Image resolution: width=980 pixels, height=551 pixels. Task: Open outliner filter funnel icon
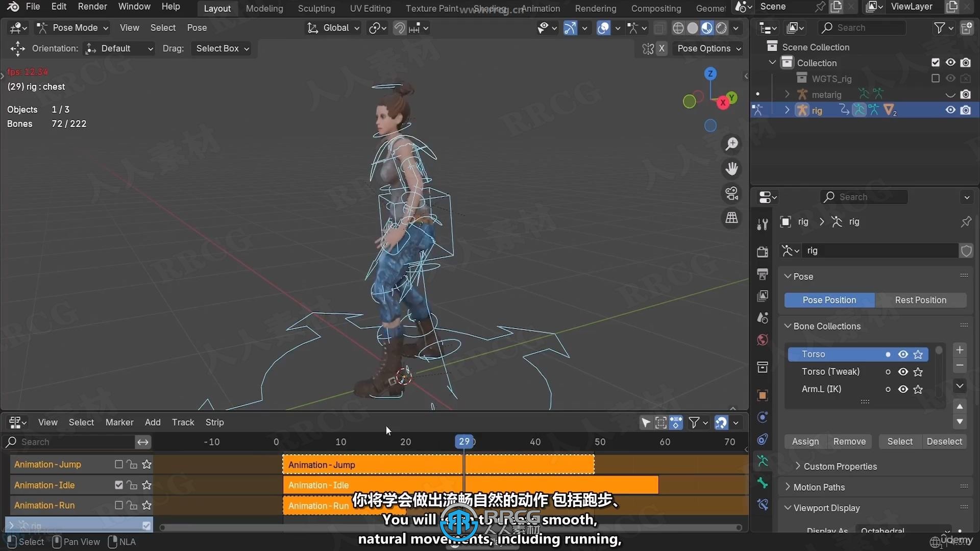coord(939,28)
